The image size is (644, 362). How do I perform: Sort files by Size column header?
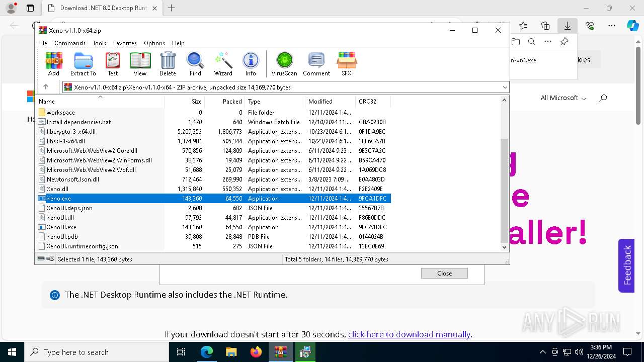[x=184, y=101]
